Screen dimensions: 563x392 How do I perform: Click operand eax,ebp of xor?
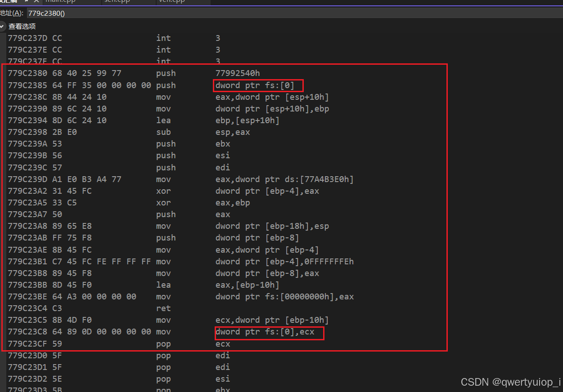coord(233,203)
